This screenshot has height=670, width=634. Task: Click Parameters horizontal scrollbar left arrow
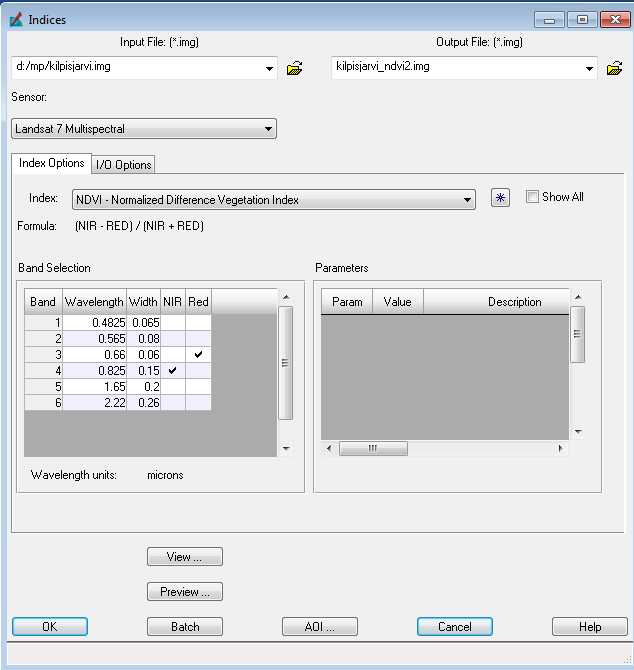click(x=329, y=448)
